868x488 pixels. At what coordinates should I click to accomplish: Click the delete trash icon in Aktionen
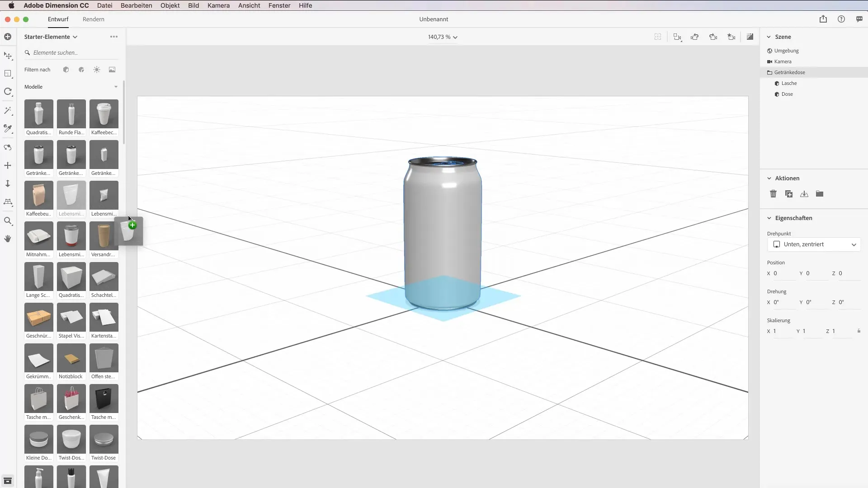(773, 194)
